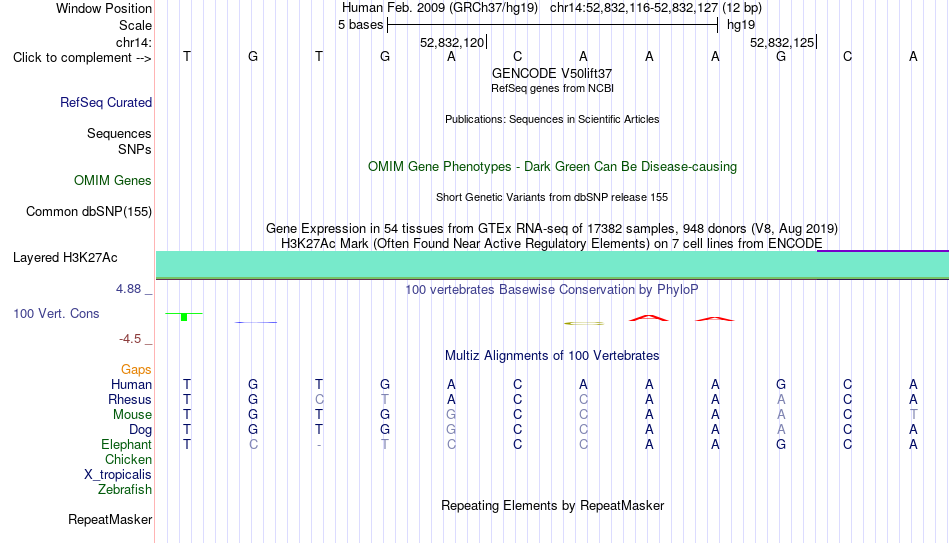Open the RefSeq Curated track label
The height and width of the screenshot is (543, 950).
(x=106, y=102)
